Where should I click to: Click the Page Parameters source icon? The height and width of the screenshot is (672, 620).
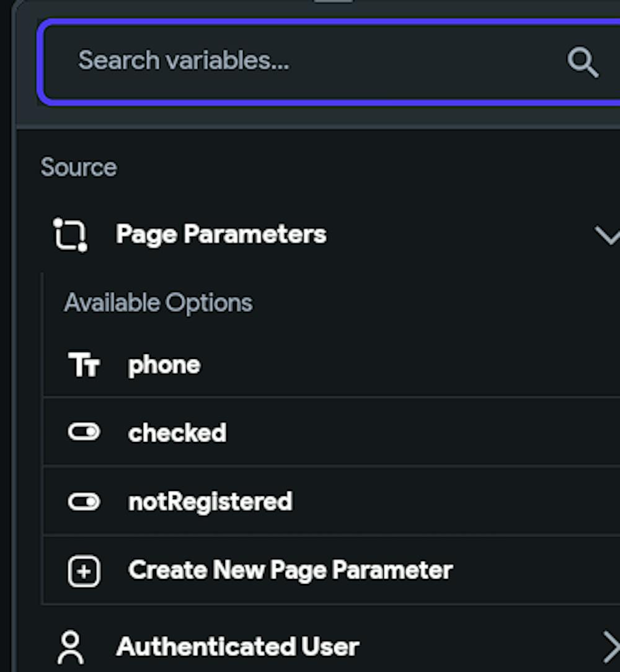click(70, 235)
